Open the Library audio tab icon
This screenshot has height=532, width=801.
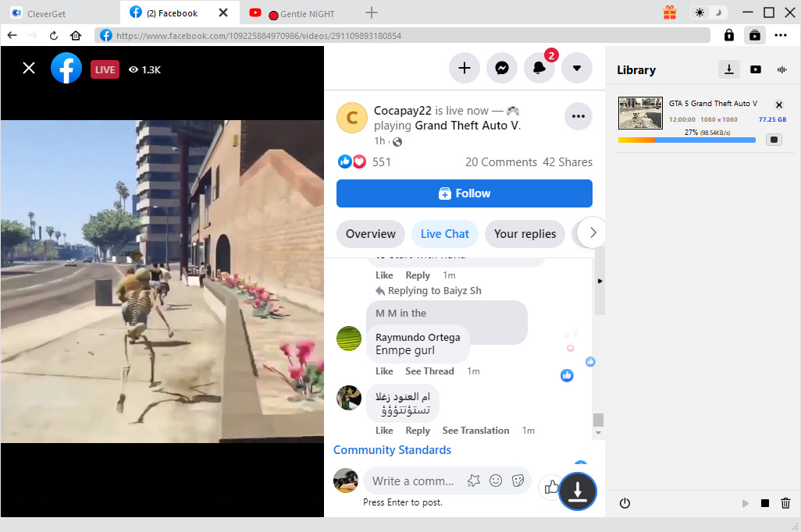[781, 69]
